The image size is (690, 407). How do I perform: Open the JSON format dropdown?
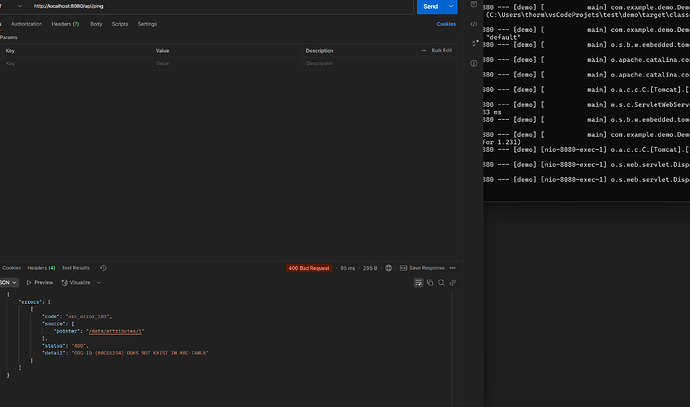tap(9, 282)
